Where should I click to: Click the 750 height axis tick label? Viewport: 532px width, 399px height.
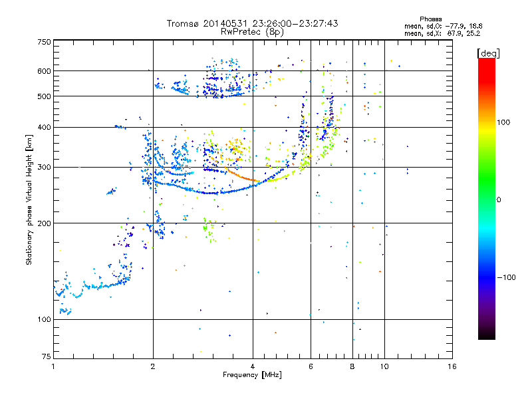pyautogui.click(x=44, y=42)
